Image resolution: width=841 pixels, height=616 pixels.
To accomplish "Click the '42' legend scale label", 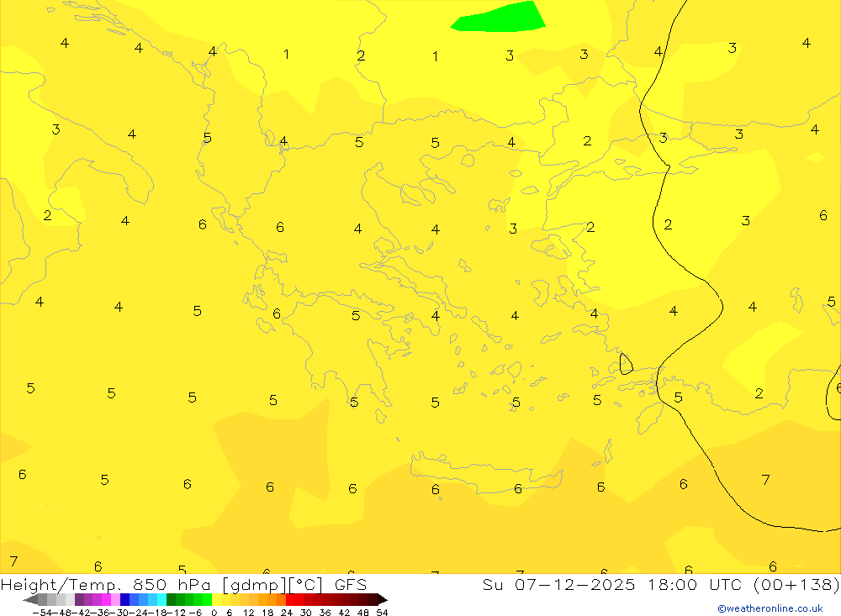I will pyautogui.click(x=344, y=613).
